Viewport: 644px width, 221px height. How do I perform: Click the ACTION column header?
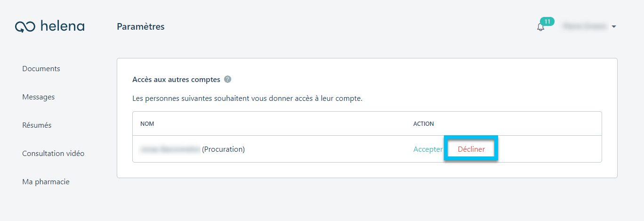(424, 124)
